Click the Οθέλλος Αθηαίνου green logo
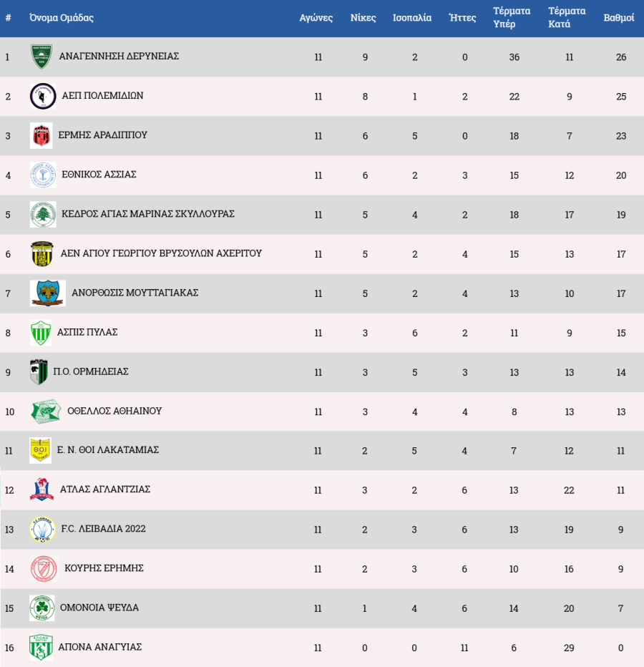 46,411
